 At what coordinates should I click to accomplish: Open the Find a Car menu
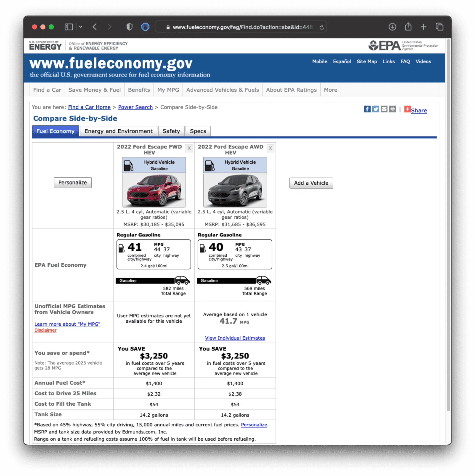[x=47, y=90]
